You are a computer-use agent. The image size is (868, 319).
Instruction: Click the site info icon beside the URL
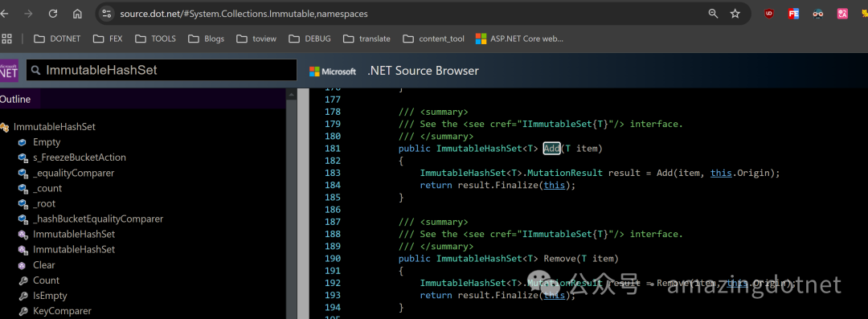tap(108, 14)
